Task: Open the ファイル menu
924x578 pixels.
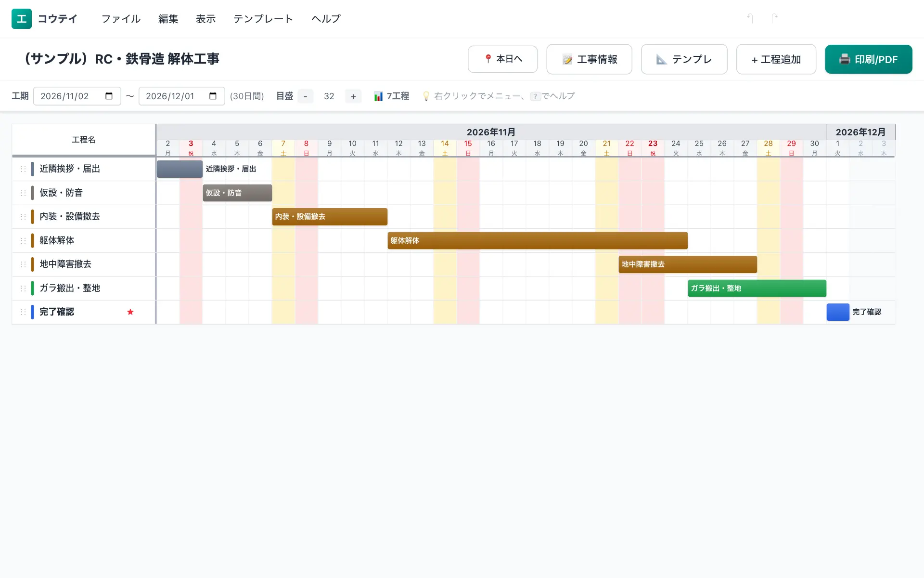Action: pos(121,19)
